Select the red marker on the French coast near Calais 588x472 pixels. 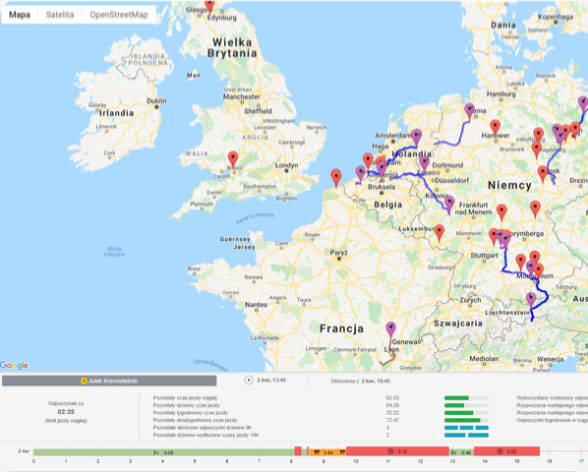click(x=336, y=177)
